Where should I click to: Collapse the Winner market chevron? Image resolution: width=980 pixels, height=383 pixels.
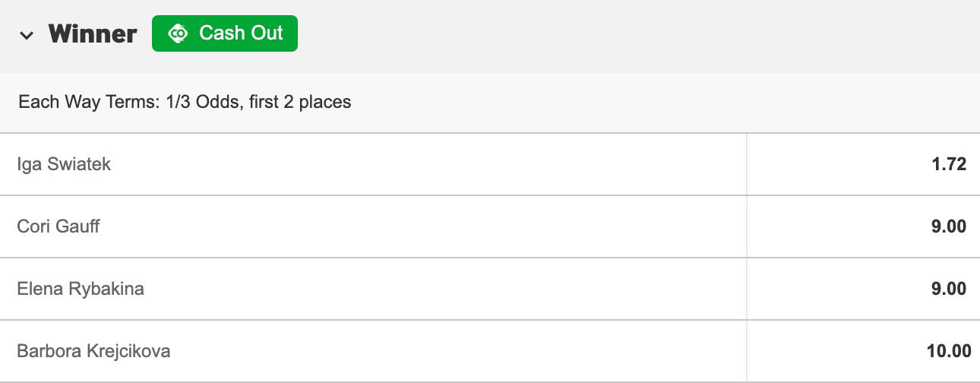pos(27,35)
